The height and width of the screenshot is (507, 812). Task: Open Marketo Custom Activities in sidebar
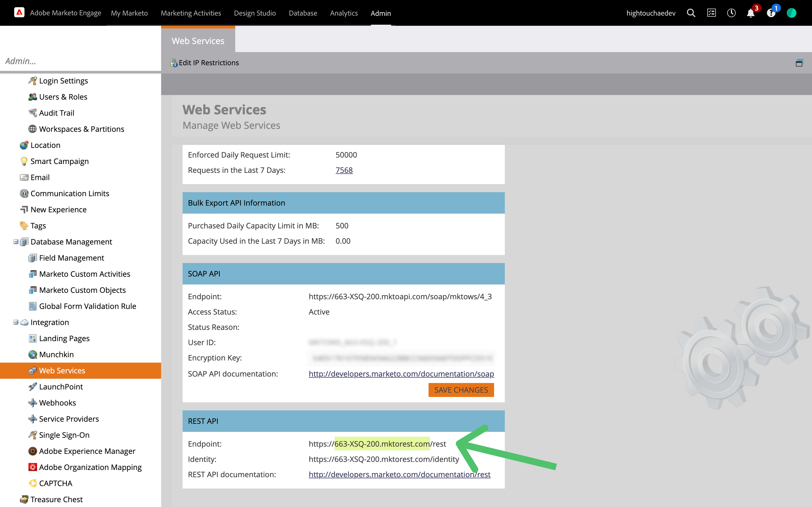pos(85,274)
